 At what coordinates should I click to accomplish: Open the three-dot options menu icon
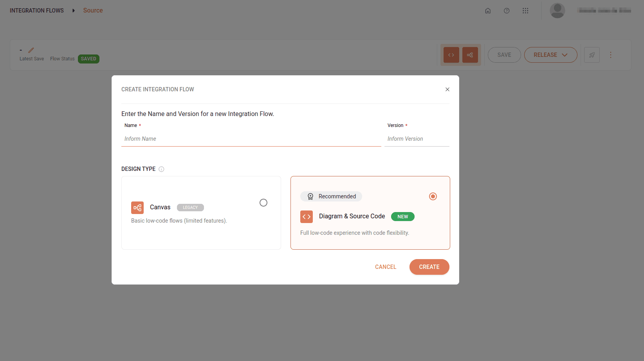611,55
